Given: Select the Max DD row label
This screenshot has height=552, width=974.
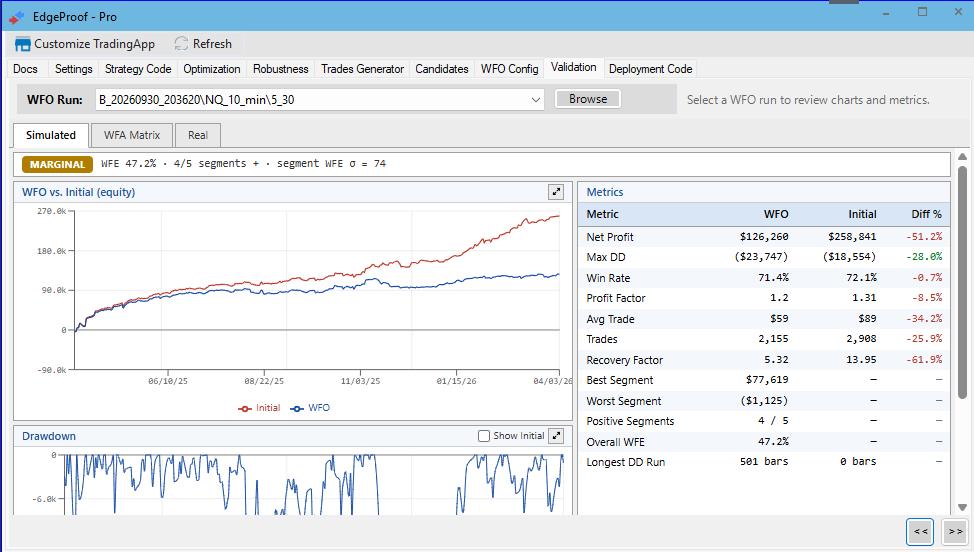Looking at the screenshot, I should (x=606, y=257).
